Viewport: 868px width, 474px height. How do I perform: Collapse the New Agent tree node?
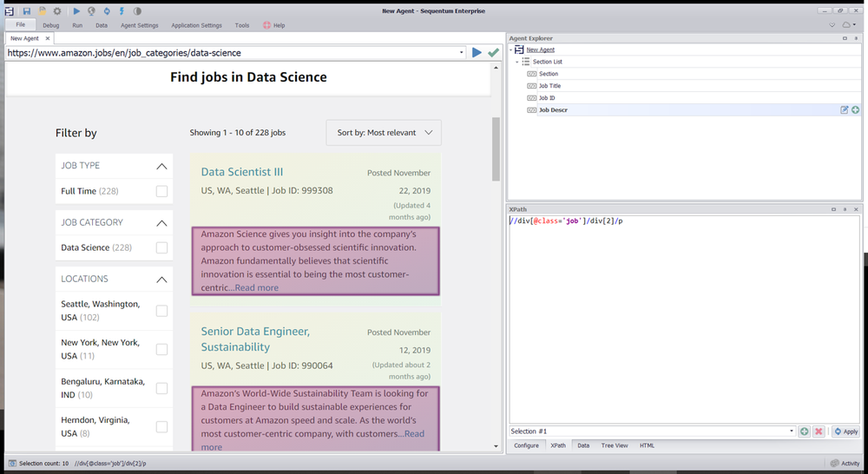511,49
